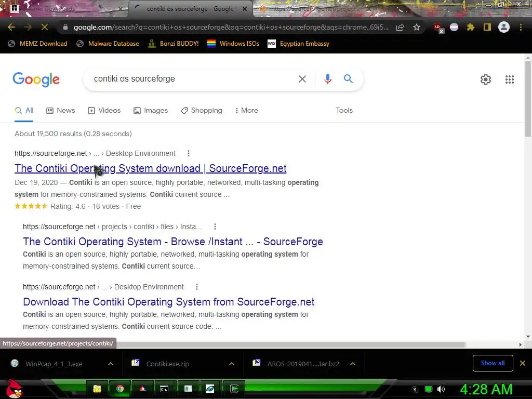Image resolution: width=532 pixels, height=399 pixels.
Task: Bookmark this page with the star
Action: pos(417,27)
